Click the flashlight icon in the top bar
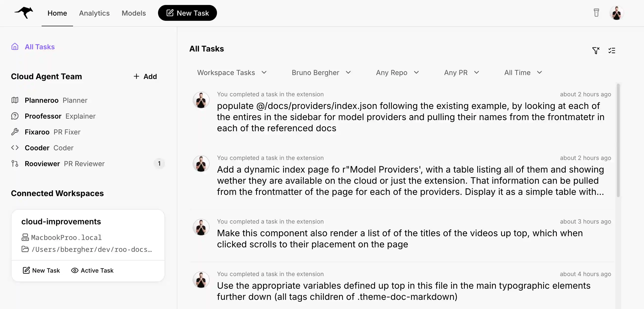 [x=596, y=13]
